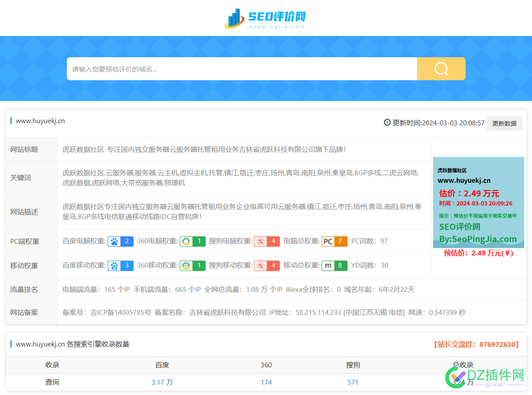Click the 网站备案 row label
532x395 pixels.
click(x=24, y=312)
